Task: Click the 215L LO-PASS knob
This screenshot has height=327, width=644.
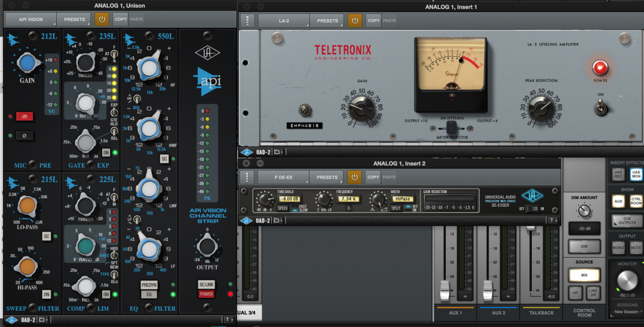Action: click(x=27, y=205)
